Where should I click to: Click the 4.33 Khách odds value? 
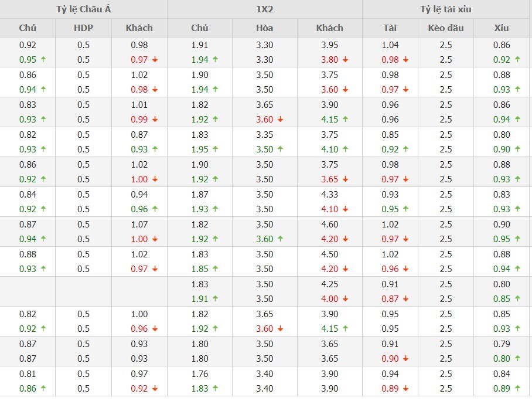[x=329, y=194]
